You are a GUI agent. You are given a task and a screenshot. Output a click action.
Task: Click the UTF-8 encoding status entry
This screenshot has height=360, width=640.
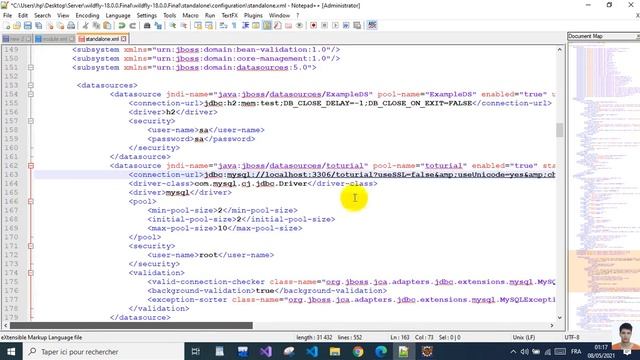(x=571, y=337)
